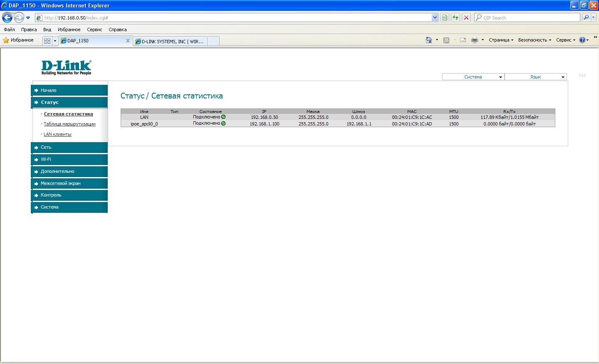Click the Home page icon in toolbar
The width and height of the screenshot is (599, 364).
click(x=429, y=40)
